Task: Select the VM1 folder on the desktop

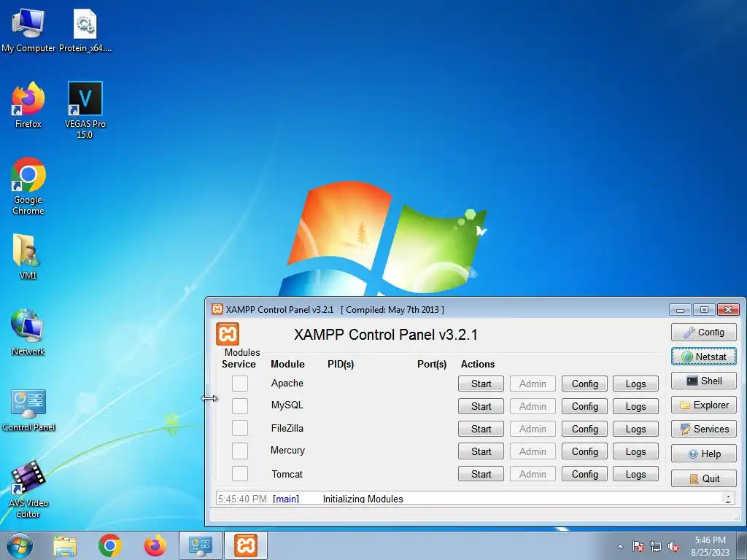Action: point(28,256)
